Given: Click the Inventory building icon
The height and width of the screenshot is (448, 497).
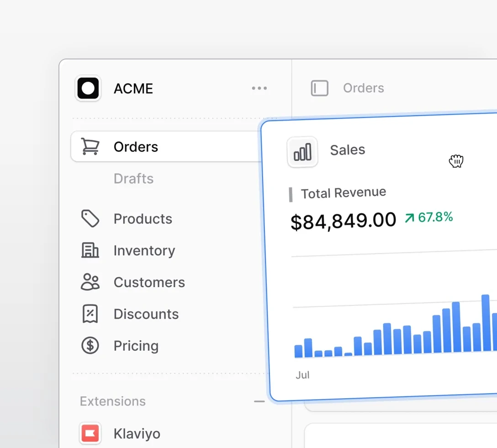Looking at the screenshot, I should [x=90, y=251].
